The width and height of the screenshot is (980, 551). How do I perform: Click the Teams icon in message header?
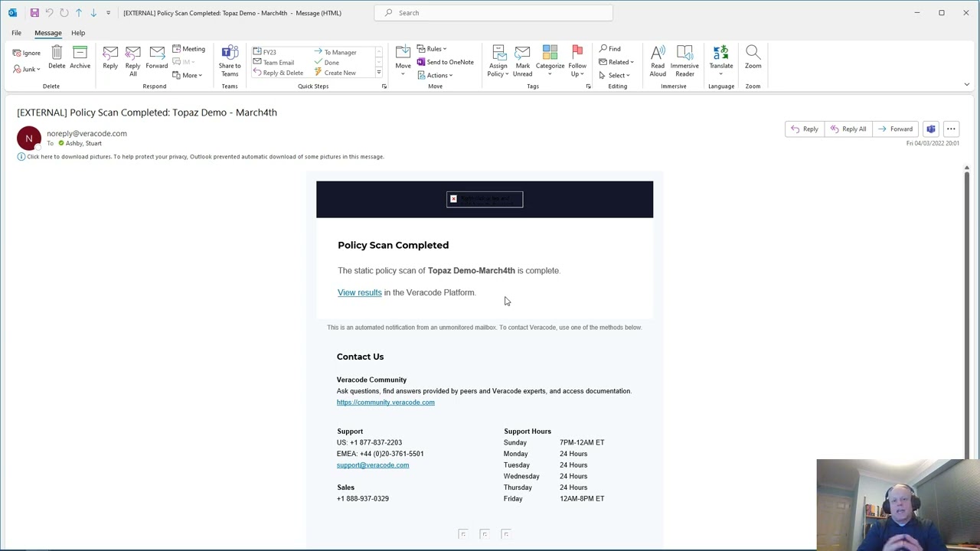(930, 129)
